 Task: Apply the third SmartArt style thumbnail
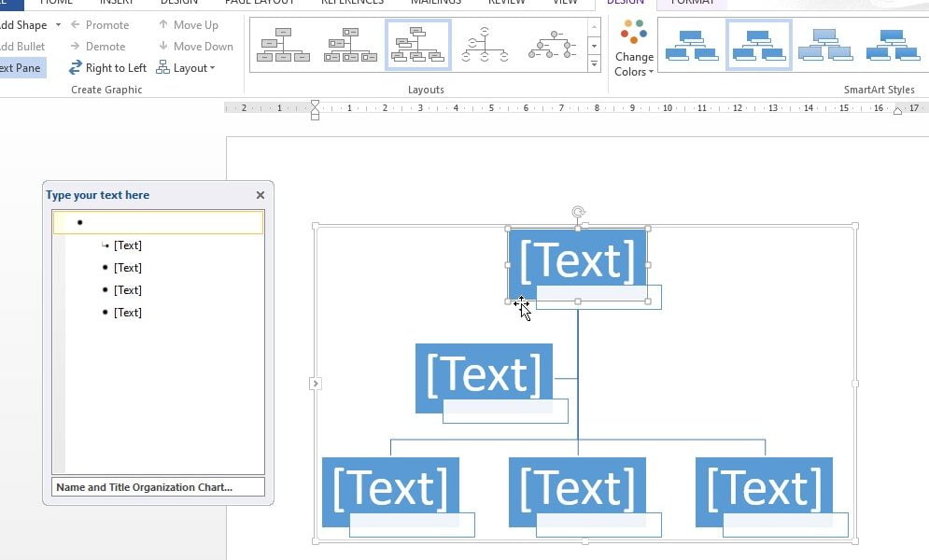pyautogui.click(x=825, y=45)
